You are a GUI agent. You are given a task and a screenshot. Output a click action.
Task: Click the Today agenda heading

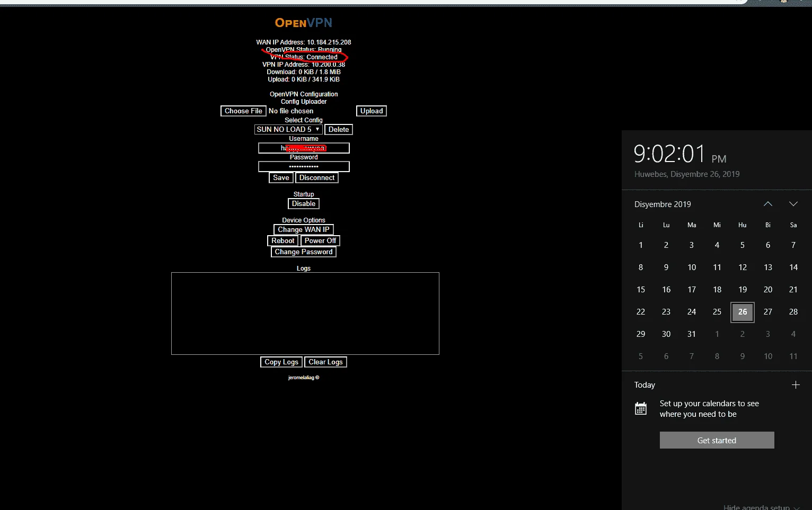(645, 385)
